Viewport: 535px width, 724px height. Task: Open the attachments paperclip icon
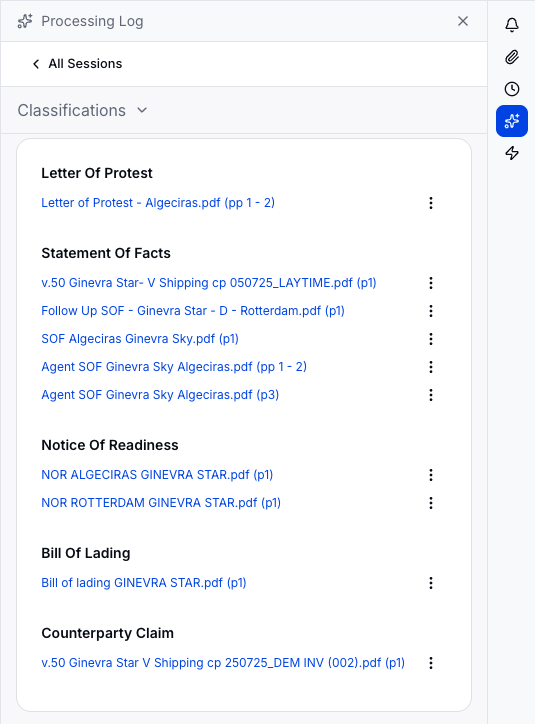coord(511,57)
